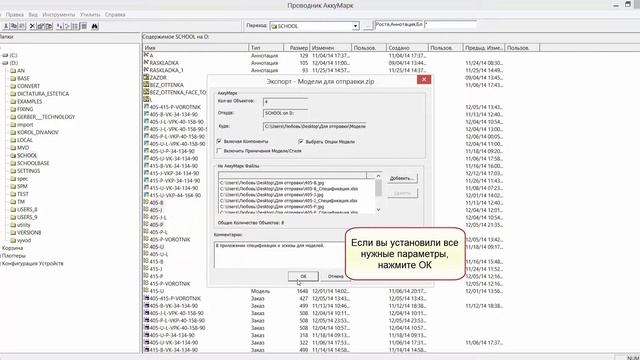640x360 pixels.
Task: Open the Справка menu
Action: pyautogui.click(x=115, y=14)
